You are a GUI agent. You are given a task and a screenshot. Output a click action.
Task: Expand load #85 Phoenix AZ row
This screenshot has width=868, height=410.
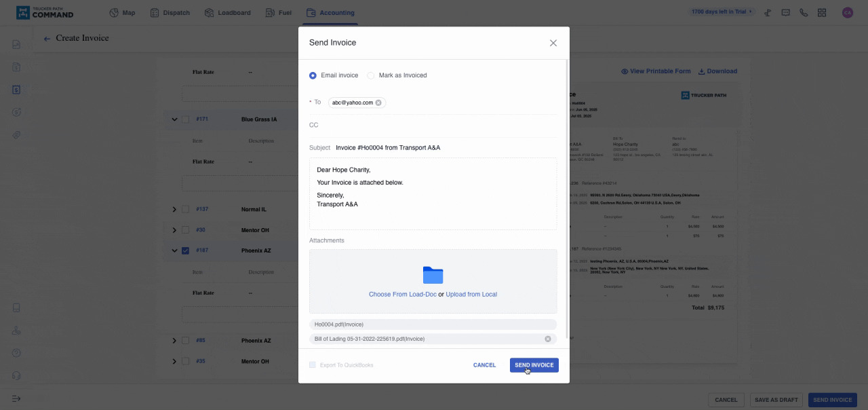point(174,340)
